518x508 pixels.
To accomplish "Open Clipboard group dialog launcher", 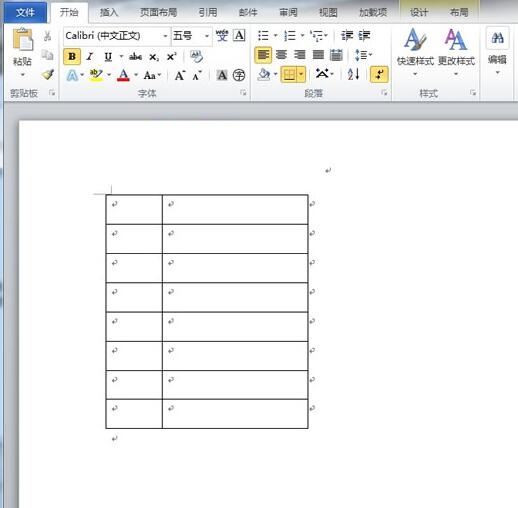I will point(52,93).
